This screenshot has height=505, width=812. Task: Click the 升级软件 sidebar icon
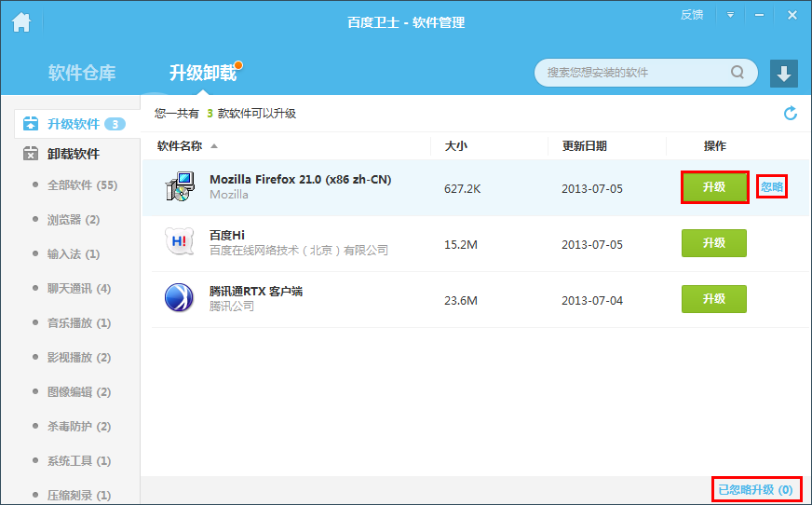tap(31, 124)
